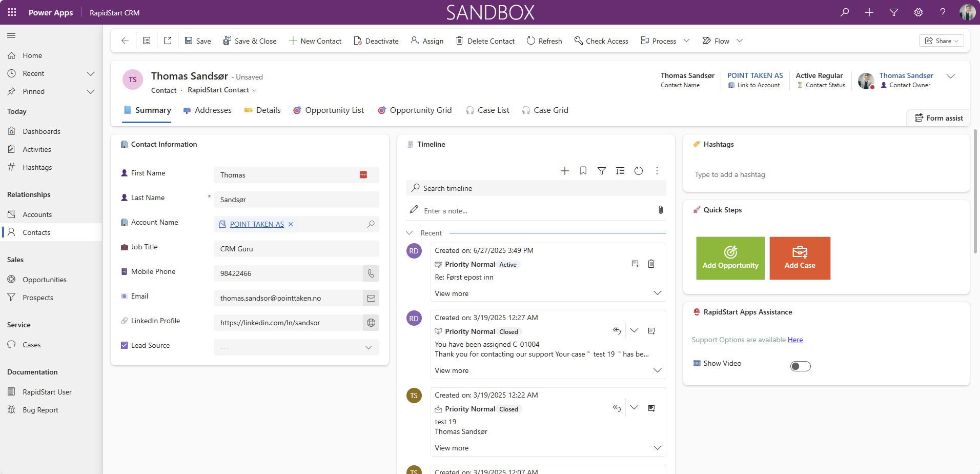Click the Search timeline field
Image resolution: width=980 pixels, height=474 pixels.
(x=536, y=188)
